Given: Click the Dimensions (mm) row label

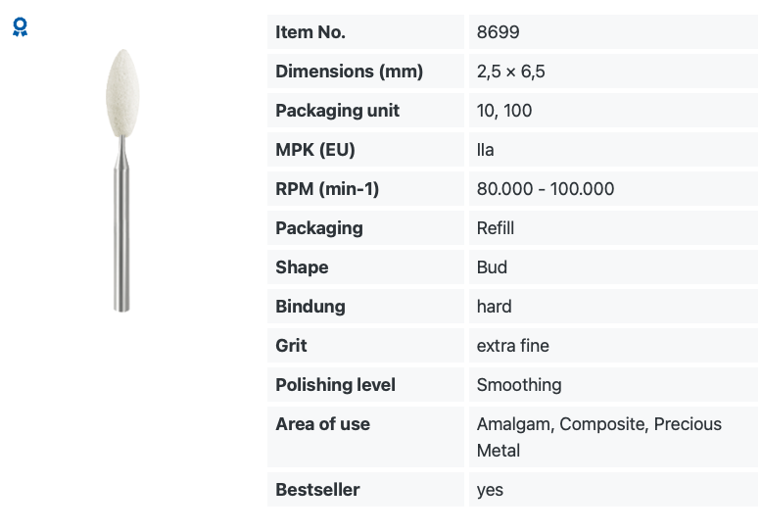Looking at the screenshot, I should click(x=349, y=72).
